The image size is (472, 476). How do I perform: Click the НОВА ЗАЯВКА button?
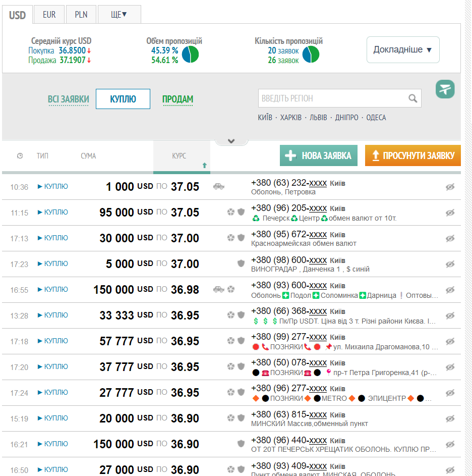tap(319, 155)
